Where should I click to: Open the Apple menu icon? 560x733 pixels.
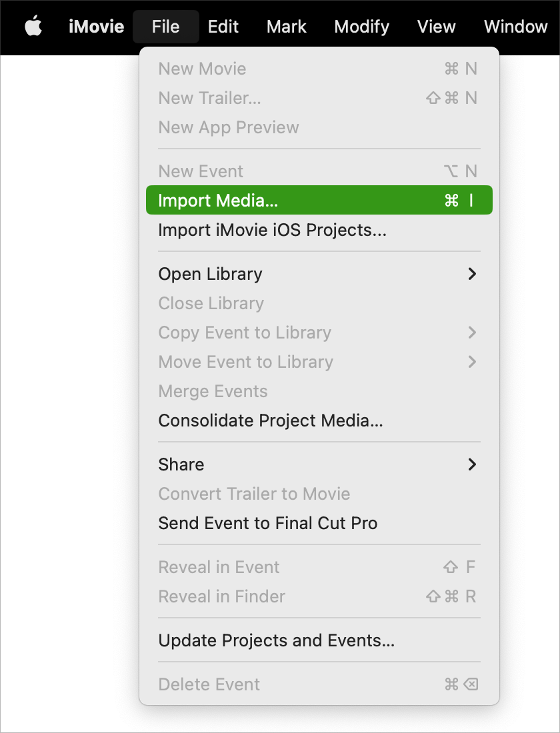(x=33, y=26)
